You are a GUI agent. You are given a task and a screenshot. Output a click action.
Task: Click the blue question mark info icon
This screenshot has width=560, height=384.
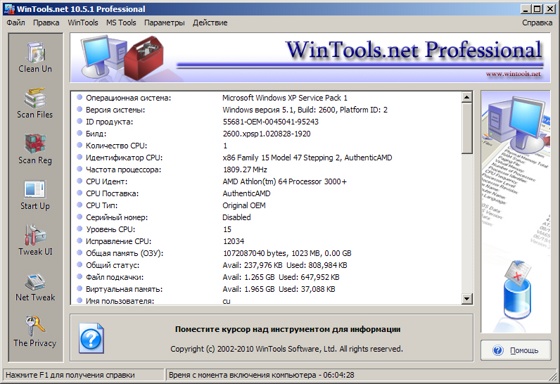(91, 338)
